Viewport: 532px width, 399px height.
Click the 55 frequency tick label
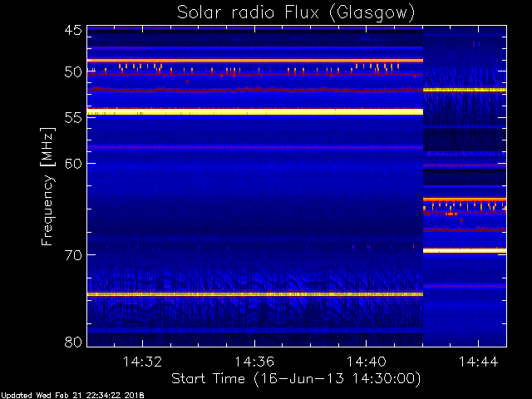73,118
